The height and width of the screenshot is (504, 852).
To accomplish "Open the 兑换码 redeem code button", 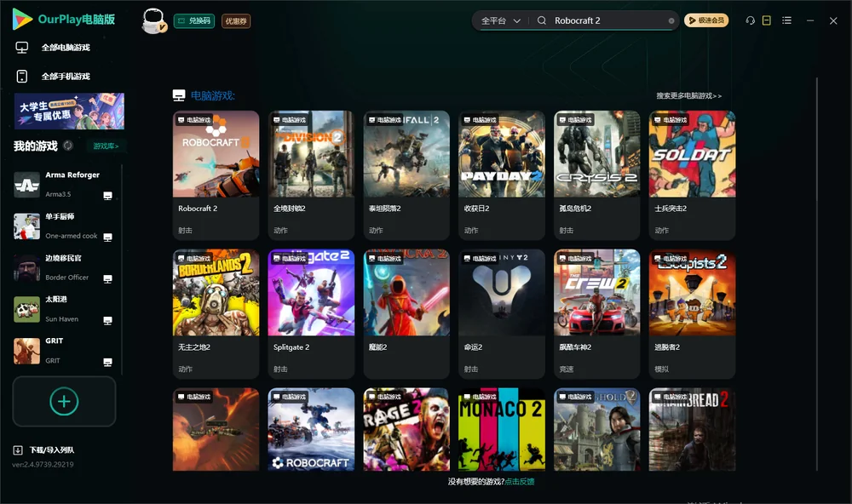I will coord(194,20).
